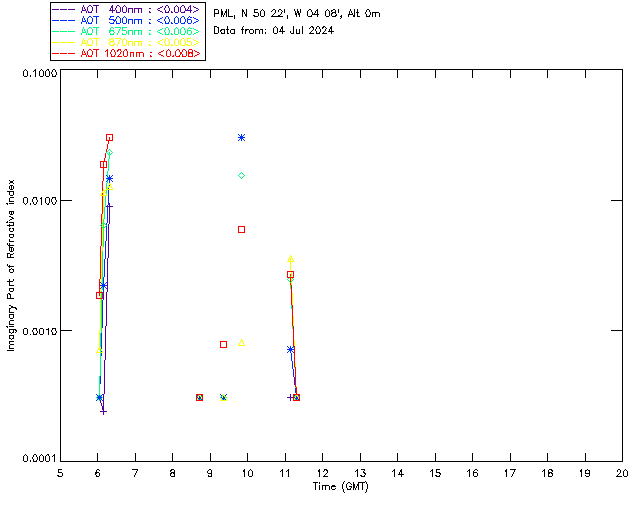Click the 'PML, N 50 22', W 04 08', Alt 0m' header
The image size is (640, 512).
(297, 14)
